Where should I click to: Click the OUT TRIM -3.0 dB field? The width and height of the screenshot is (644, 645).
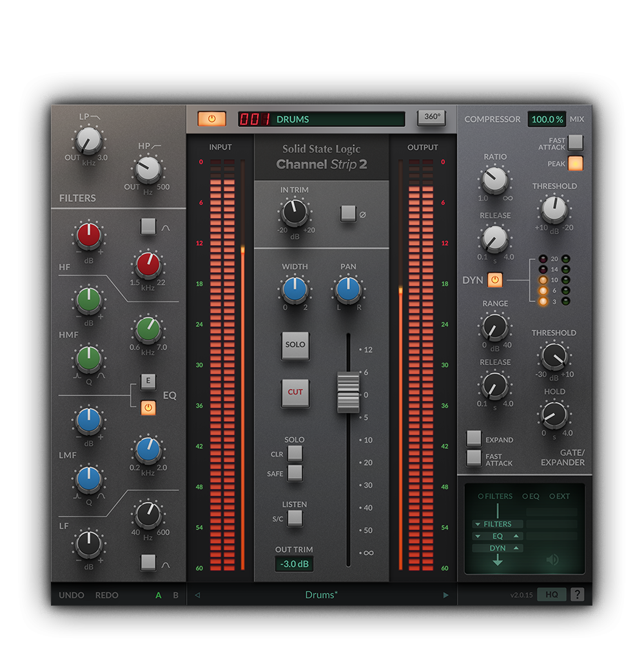[x=294, y=564]
